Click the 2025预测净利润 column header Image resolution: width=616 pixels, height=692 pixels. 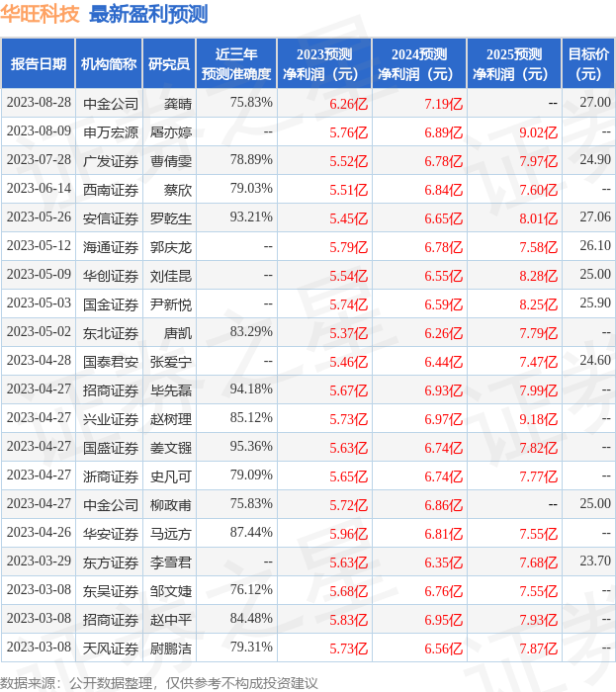[514, 64]
